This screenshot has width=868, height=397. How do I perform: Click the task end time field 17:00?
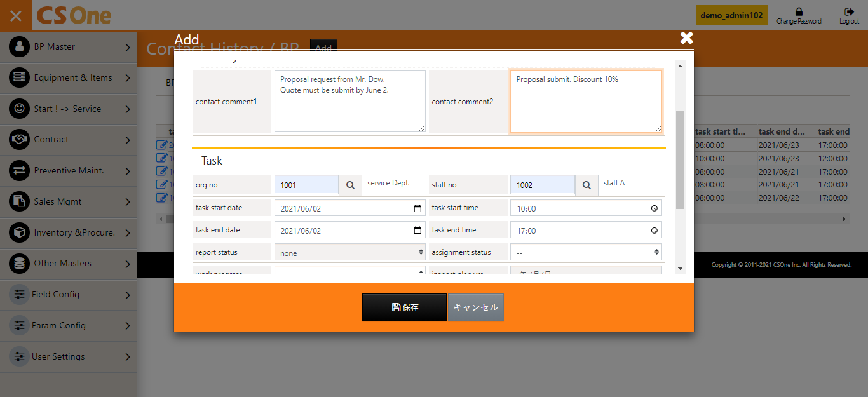tap(586, 231)
